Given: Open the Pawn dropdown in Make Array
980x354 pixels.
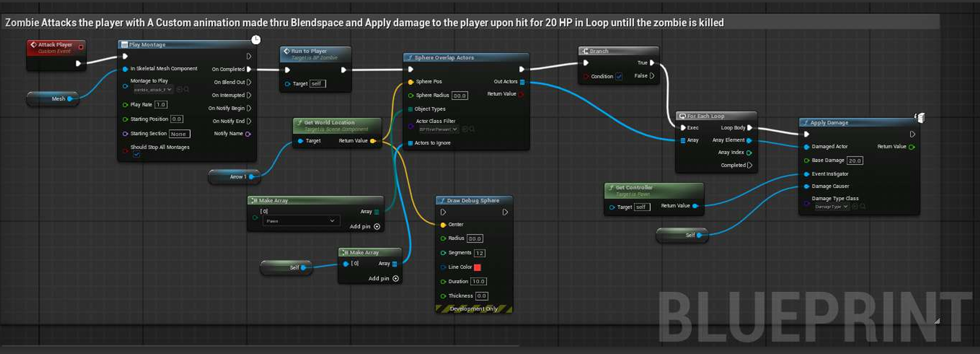Looking at the screenshot, I should 301,221.
